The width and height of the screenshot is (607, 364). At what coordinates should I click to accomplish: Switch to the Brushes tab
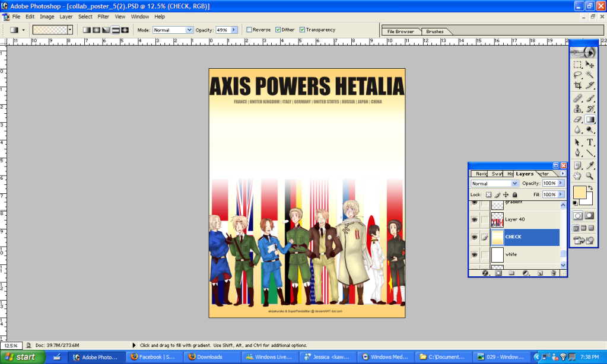[x=435, y=31]
